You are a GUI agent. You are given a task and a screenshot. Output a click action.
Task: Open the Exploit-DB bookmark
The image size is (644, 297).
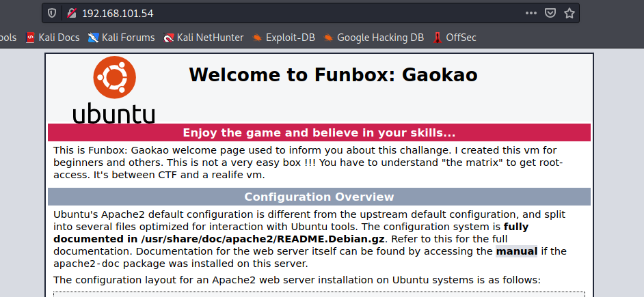[284, 38]
